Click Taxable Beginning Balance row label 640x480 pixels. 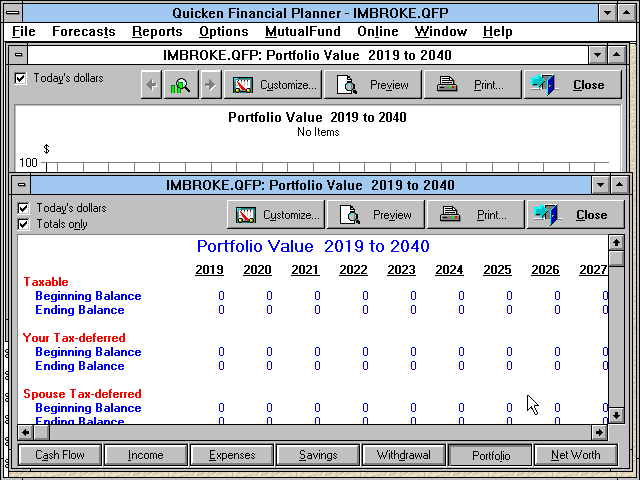click(88, 296)
